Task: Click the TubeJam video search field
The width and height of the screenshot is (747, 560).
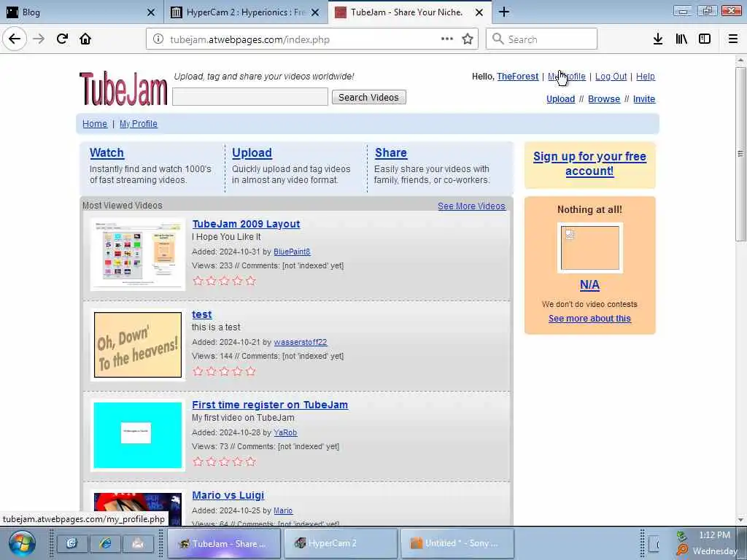Action: click(250, 97)
